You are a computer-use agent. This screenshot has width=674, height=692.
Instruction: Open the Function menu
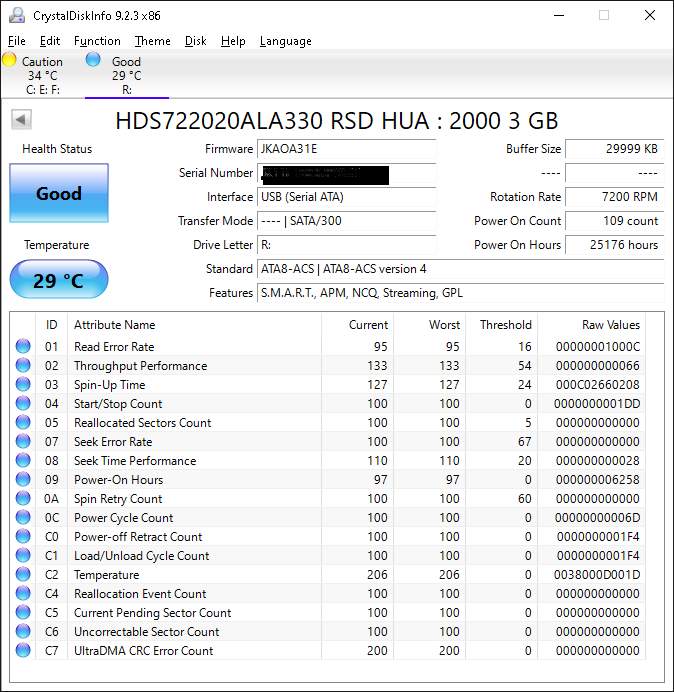[97, 41]
